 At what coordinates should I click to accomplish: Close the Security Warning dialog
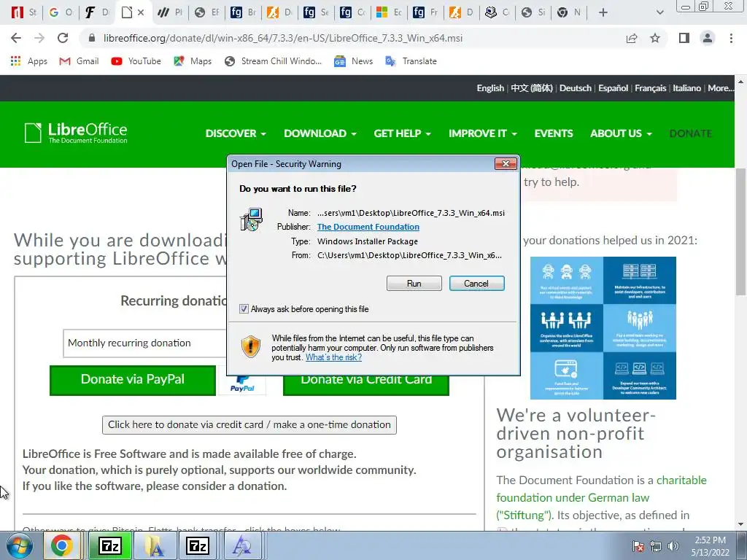[x=506, y=164]
